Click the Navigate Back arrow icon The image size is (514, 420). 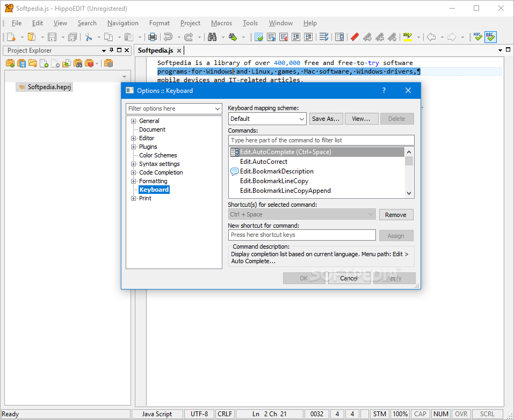click(x=431, y=37)
